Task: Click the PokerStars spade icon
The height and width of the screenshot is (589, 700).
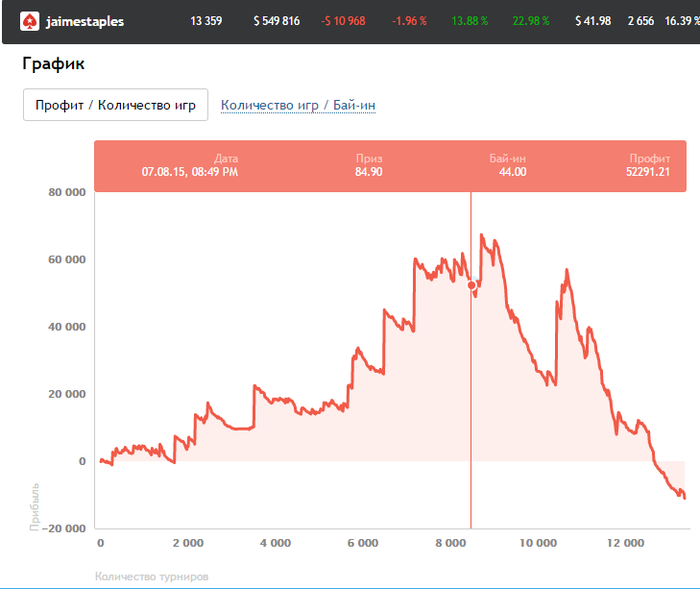Action: coord(29,21)
